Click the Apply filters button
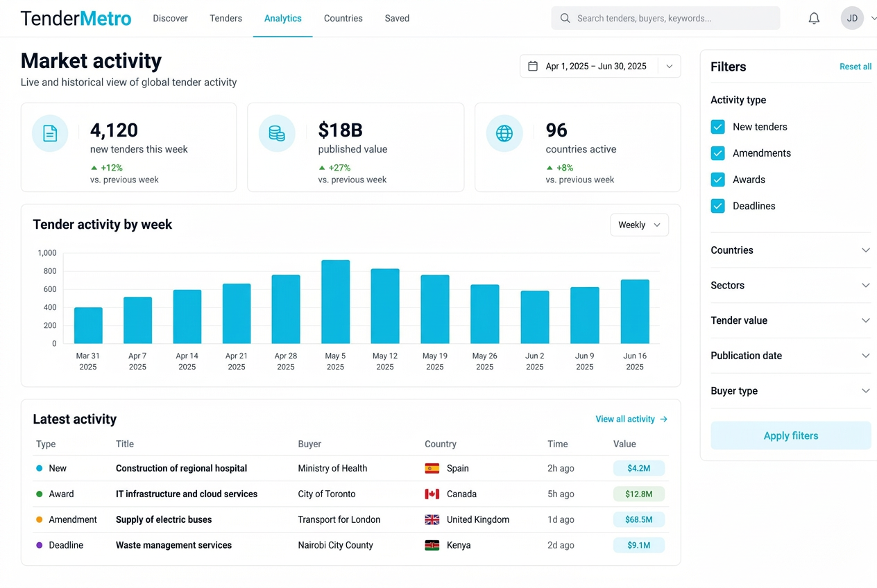This screenshot has height=588, width=877. pos(790,435)
